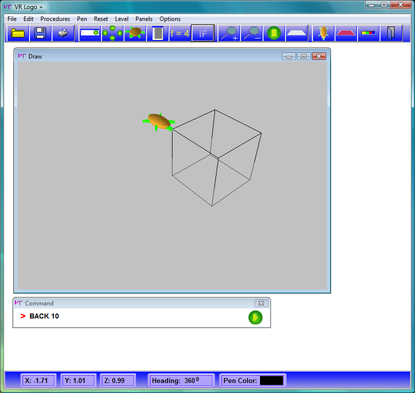This screenshot has height=393, width=415.
Task: Click the black Pen Color swatch
Action: point(272,380)
